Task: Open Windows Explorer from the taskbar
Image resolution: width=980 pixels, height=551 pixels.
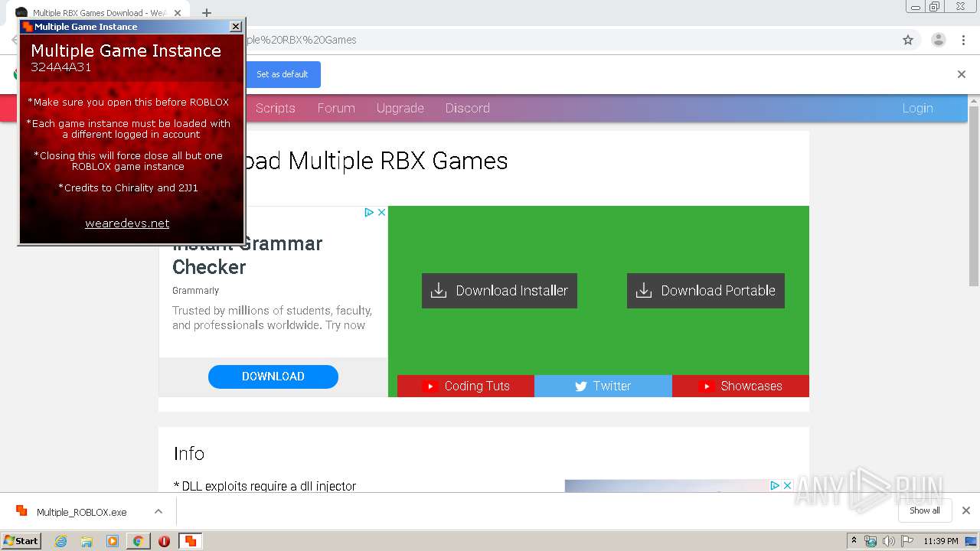Action: [x=87, y=541]
